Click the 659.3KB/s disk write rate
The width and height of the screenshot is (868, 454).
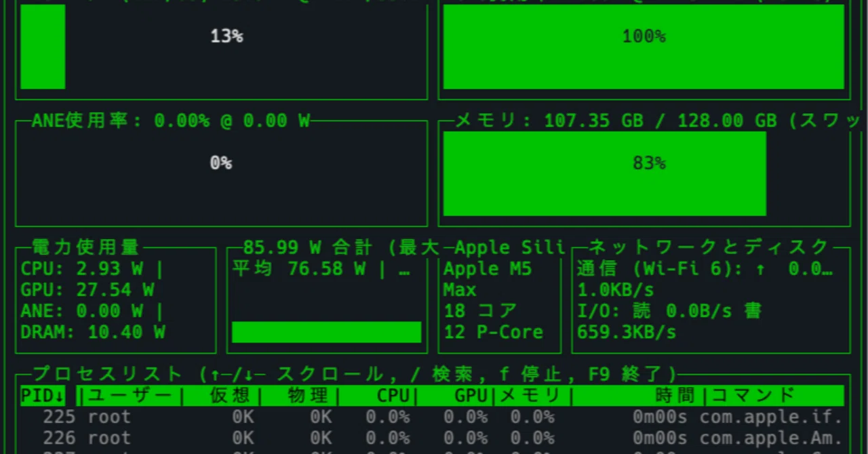[627, 332]
